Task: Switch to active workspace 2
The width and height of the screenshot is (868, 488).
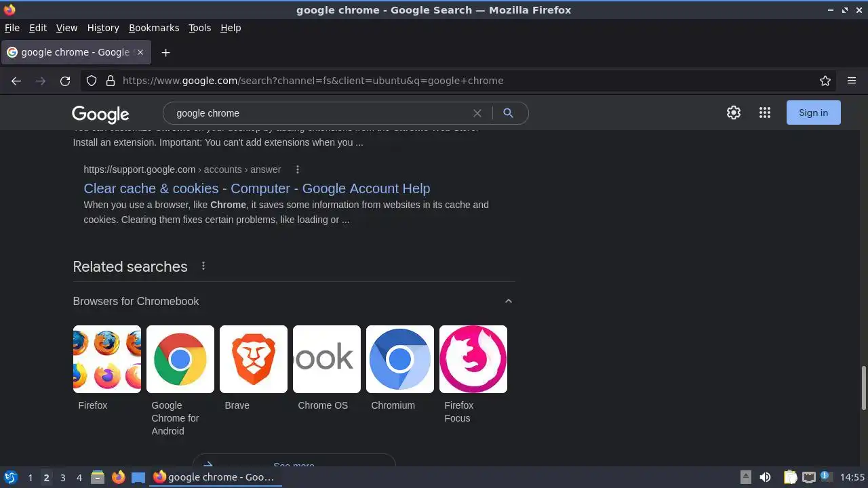Action: pos(46,478)
